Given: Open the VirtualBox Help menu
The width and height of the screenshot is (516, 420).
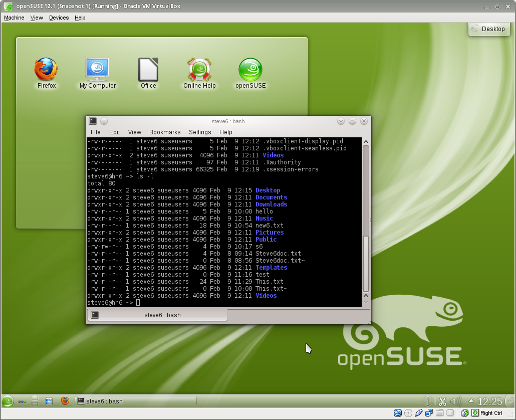Looking at the screenshot, I should point(80,18).
